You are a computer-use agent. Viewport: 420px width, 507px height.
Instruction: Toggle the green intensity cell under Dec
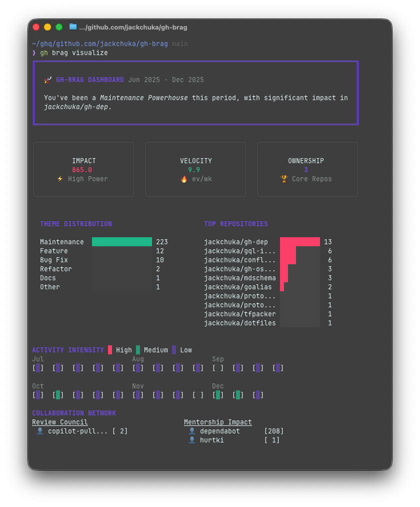coord(218,395)
